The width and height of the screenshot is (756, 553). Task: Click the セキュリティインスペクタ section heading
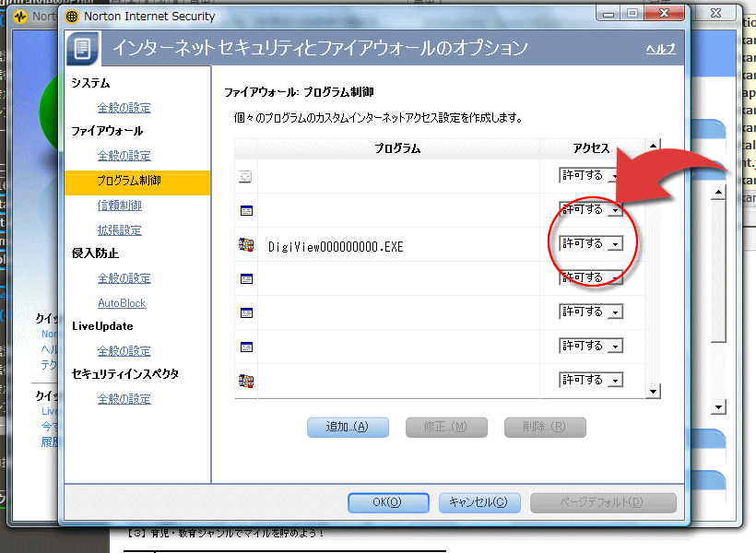[124, 374]
